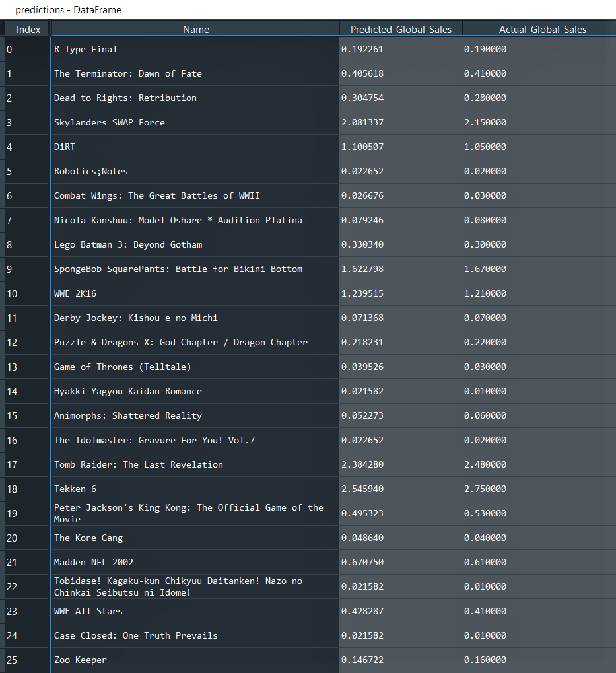Select actual sales value 2.150000
The height and width of the screenshot is (673, 616).
point(539,122)
